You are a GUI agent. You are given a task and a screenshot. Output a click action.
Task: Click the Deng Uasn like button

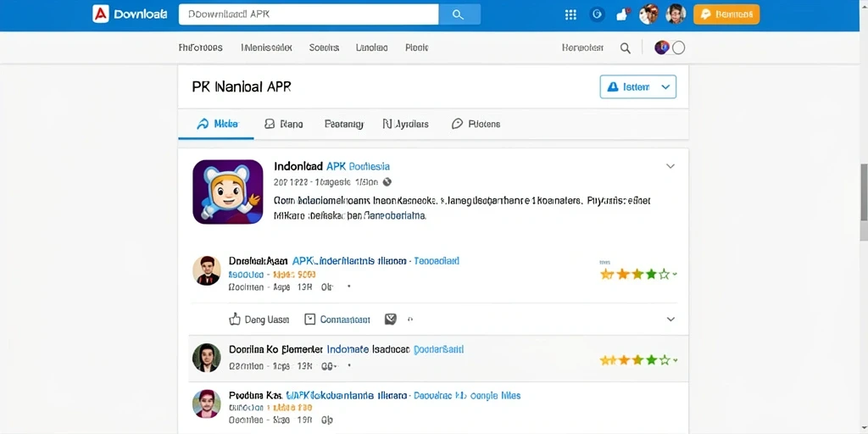point(259,320)
